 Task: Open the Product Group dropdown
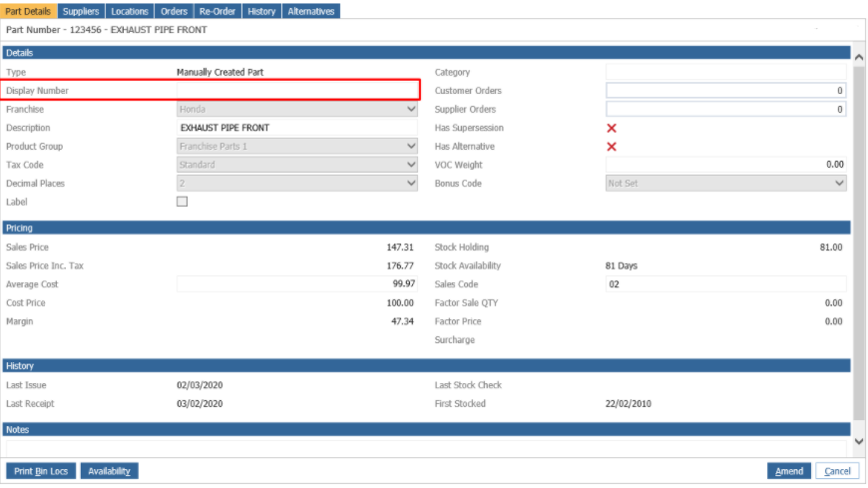coord(297,147)
